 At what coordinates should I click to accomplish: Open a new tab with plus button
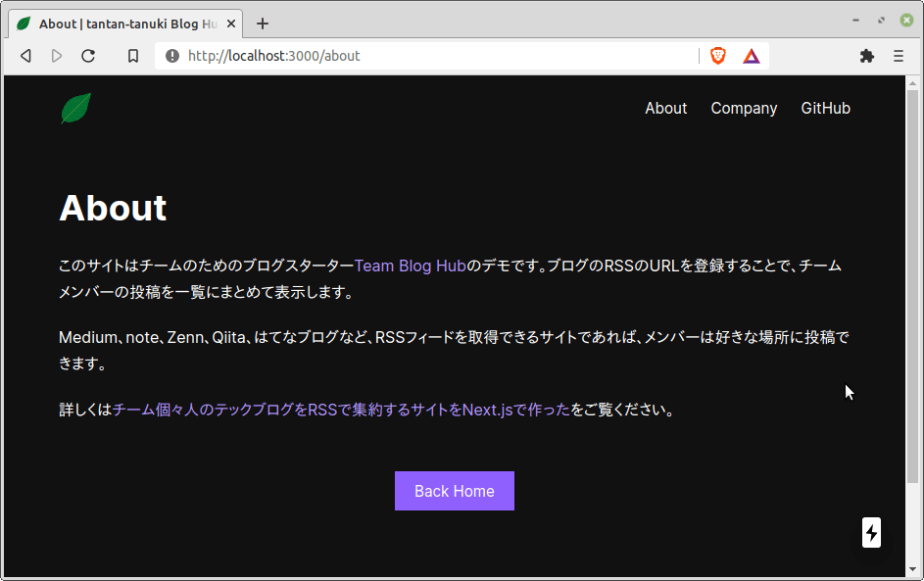pos(263,24)
